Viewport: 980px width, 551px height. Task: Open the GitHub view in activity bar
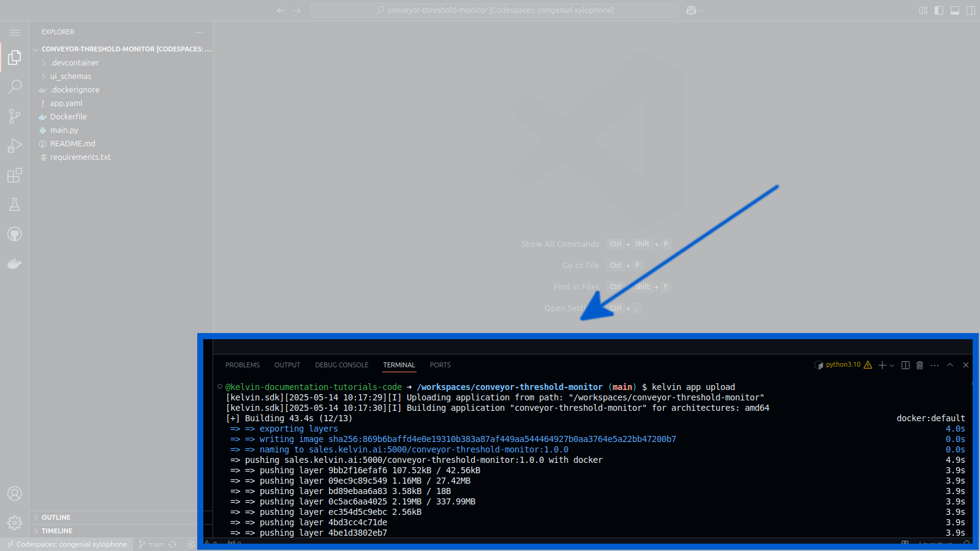point(15,233)
